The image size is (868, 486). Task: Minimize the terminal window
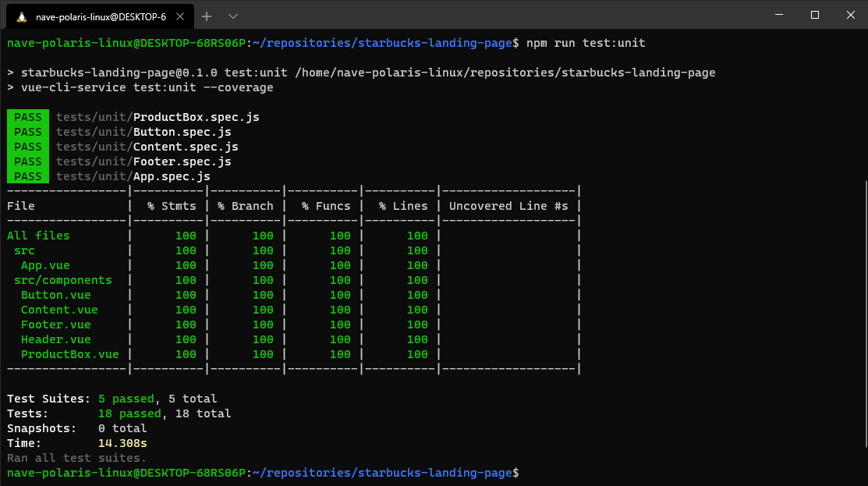(779, 15)
